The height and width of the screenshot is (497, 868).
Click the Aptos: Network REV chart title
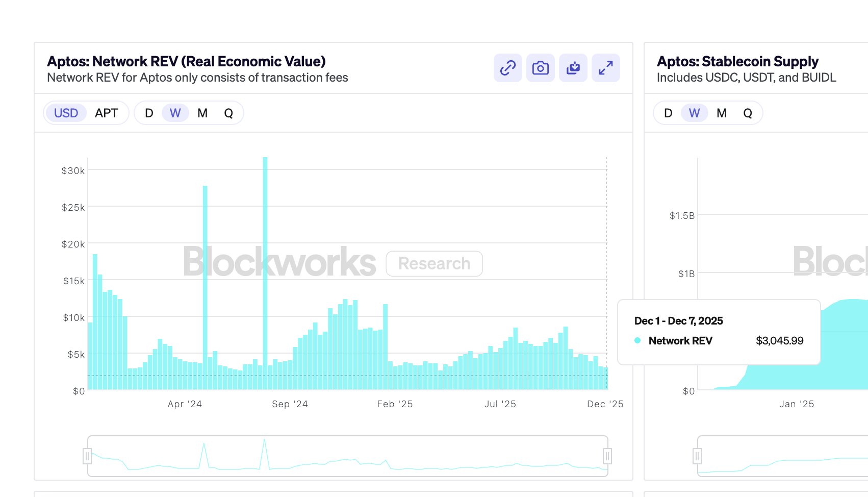point(186,61)
